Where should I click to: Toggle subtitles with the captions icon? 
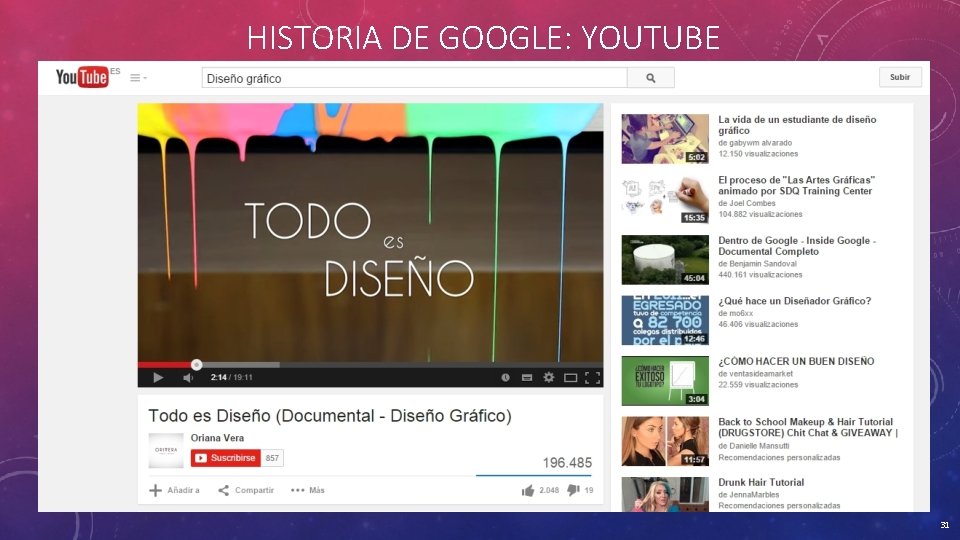click(x=527, y=377)
